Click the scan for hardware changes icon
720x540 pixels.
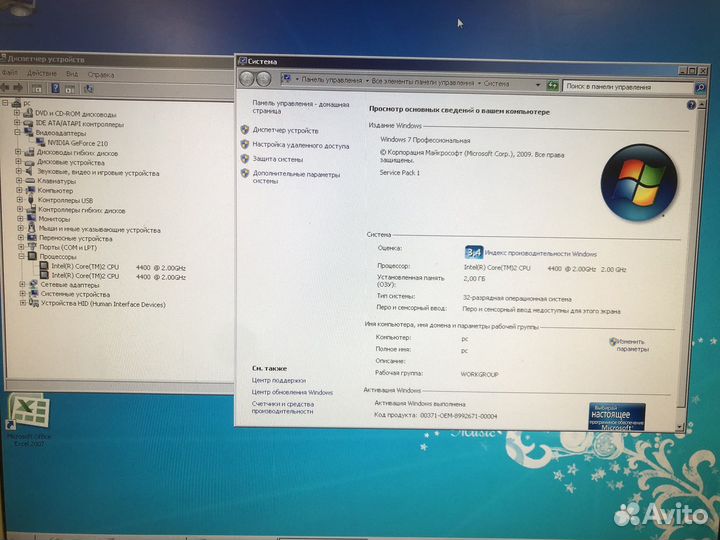click(88, 87)
